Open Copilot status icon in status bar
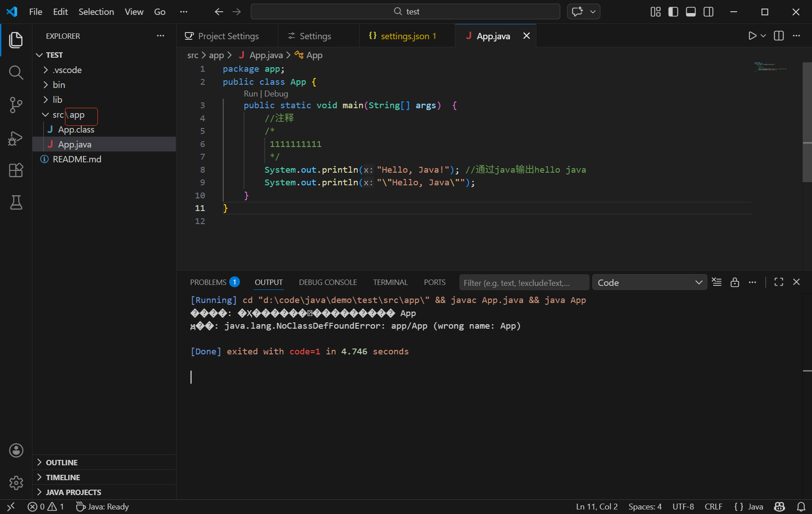This screenshot has width=812, height=514. point(780,507)
